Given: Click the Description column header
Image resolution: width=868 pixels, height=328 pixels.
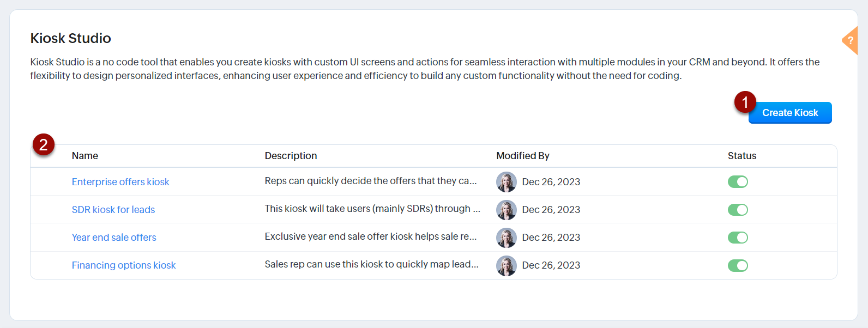Looking at the screenshot, I should pyautogui.click(x=291, y=156).
